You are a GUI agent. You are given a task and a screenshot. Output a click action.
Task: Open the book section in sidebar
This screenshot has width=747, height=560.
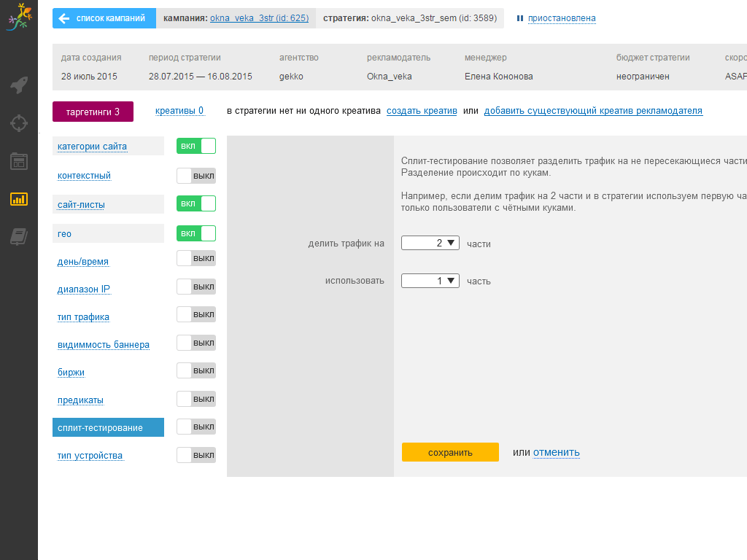19,236
